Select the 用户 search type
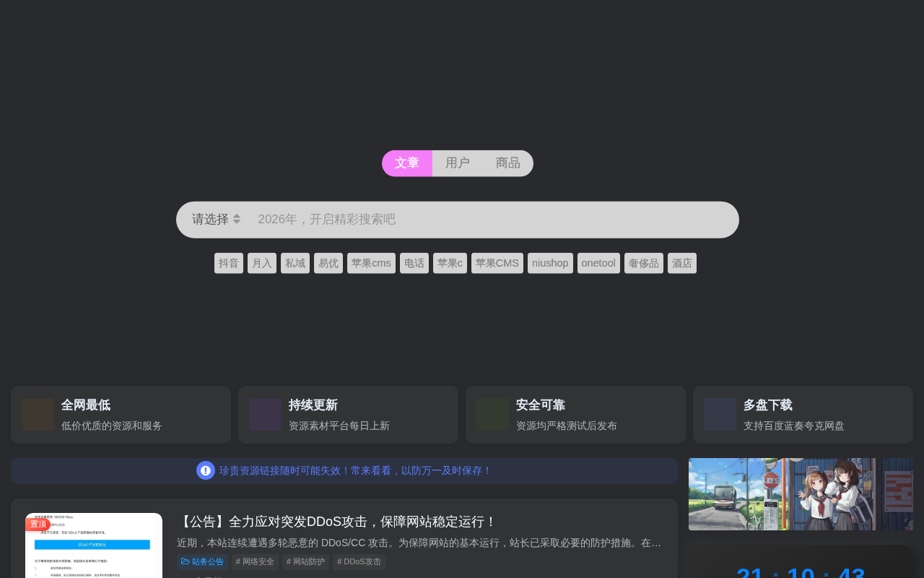 pos(458,163)
